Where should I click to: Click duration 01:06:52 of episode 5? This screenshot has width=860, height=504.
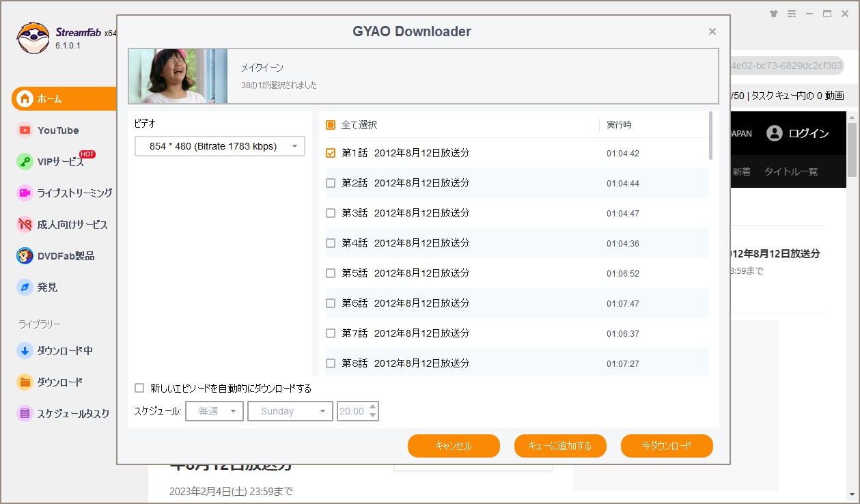pyautogui.click(x=623, y=274)
